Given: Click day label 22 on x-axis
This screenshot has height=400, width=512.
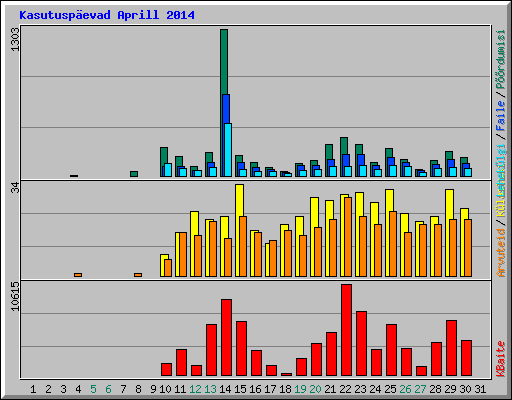Looking at the screenshot, I should pos(345,389).
